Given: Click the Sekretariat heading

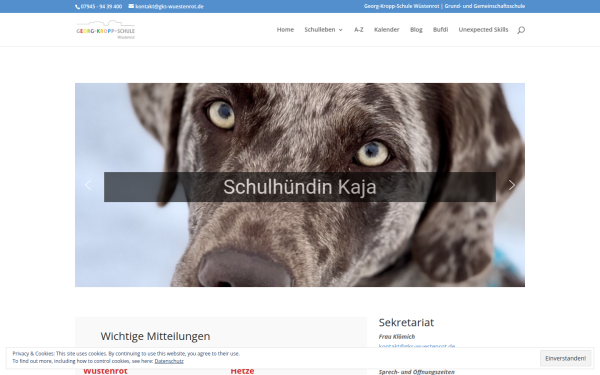Looking at the screenshot, I should [406, 323].
